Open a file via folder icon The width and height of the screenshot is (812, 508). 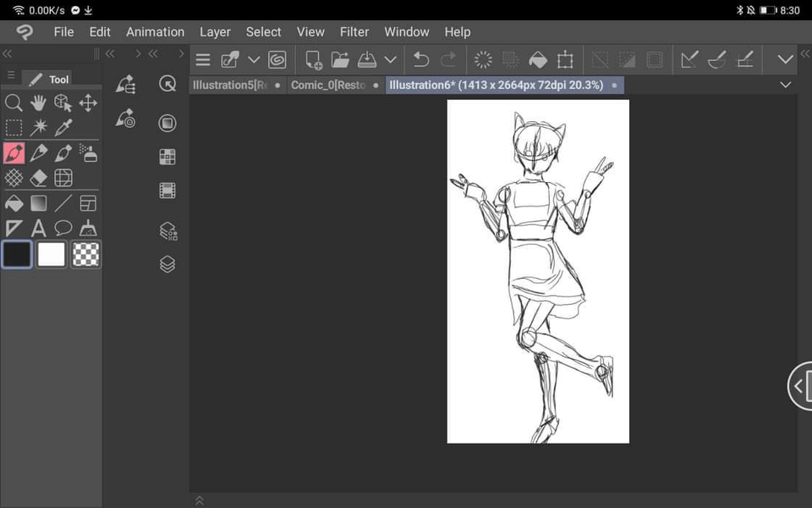340,60
